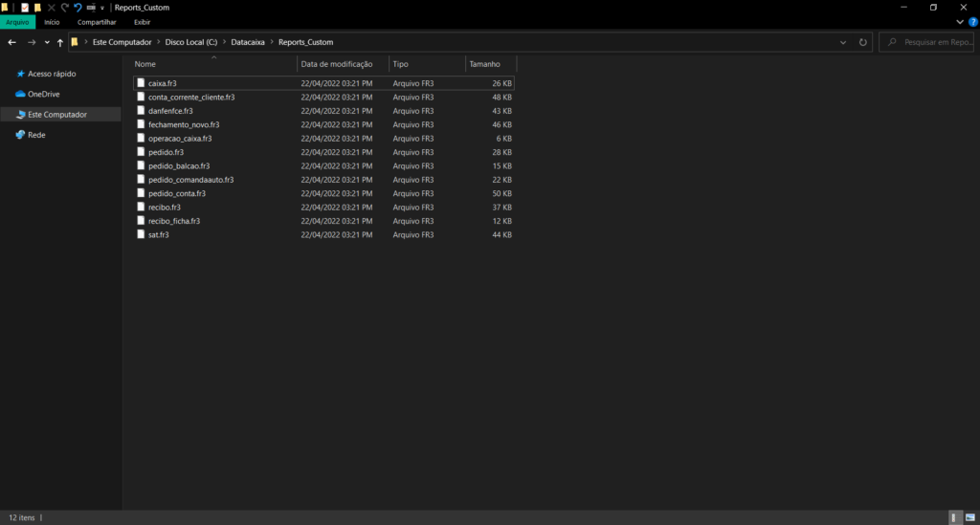
Task: Click the Up one level arrow
Action: [60, 42]
